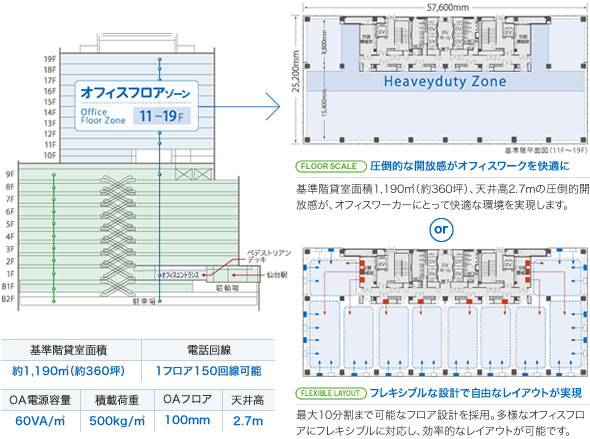Click the "10F" floor label

50,155
